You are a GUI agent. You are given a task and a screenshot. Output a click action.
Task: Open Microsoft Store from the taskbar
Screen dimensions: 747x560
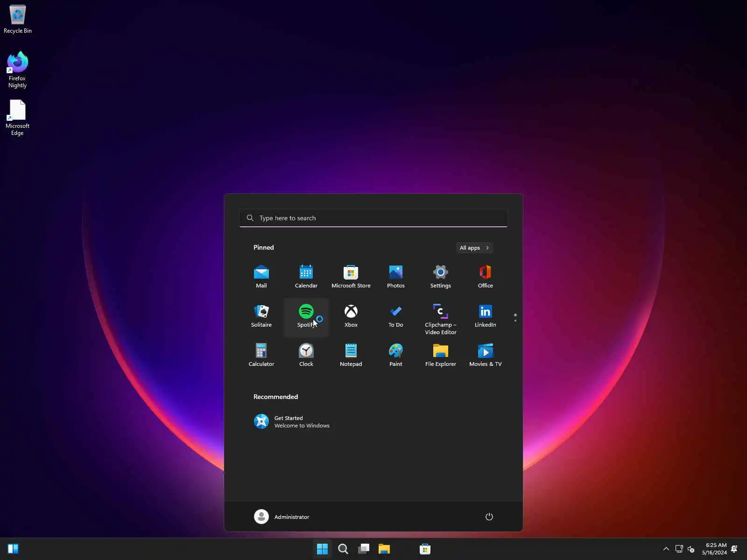click(425, 549)
